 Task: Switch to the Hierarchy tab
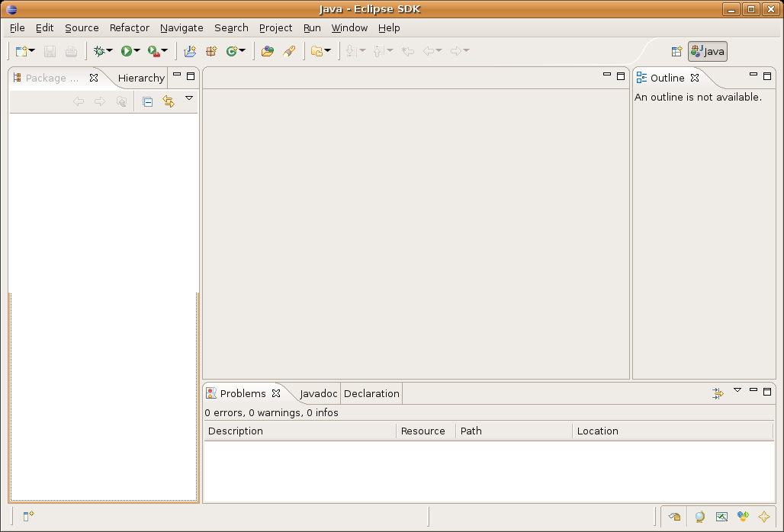pos(141,79)
